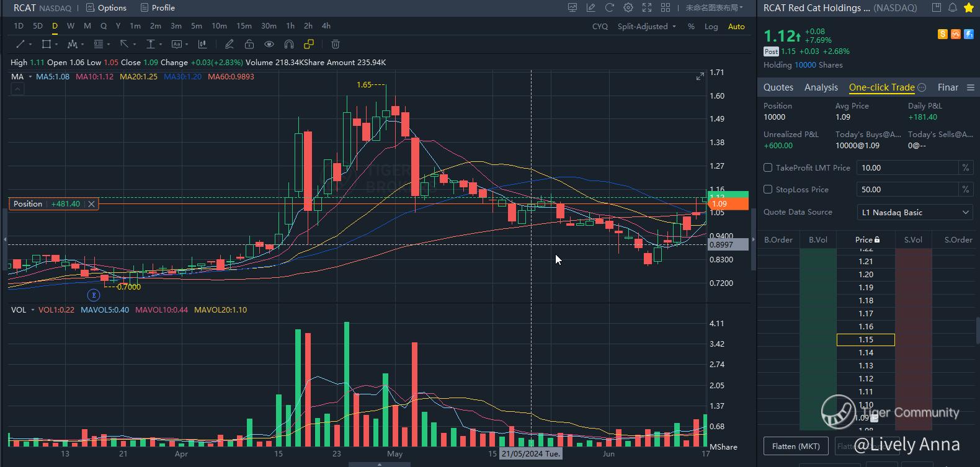Expand the trend line tool dropdown arrow
This screenshot has height=467, width=980.
click(x=30, y=45)
